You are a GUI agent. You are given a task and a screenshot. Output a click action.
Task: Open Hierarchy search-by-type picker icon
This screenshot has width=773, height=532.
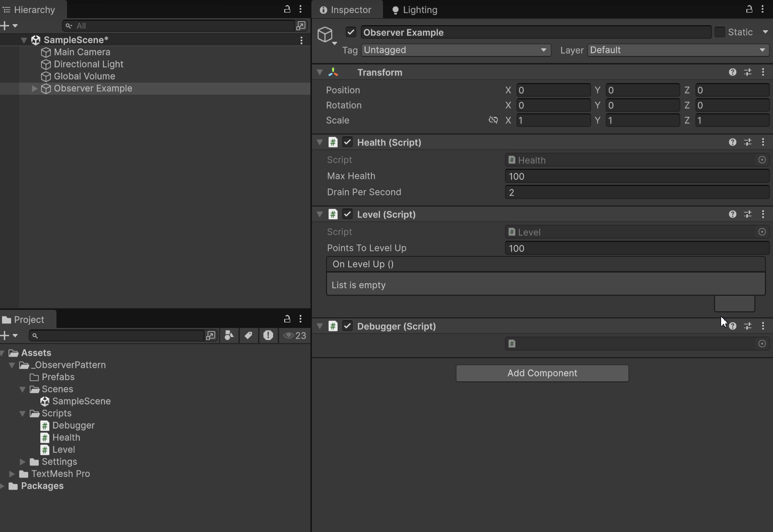coord(301,26)
